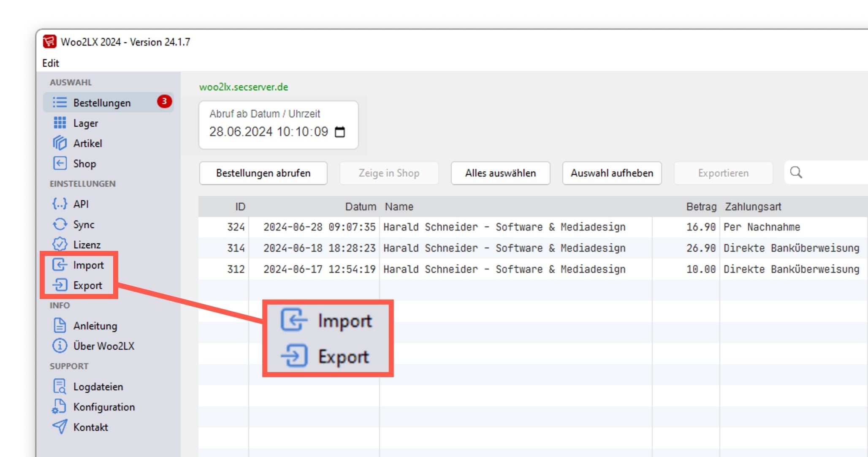Open the Konfiguration entry label
The height and width of the screenshot is (457, 868).
tap(104, 407)
